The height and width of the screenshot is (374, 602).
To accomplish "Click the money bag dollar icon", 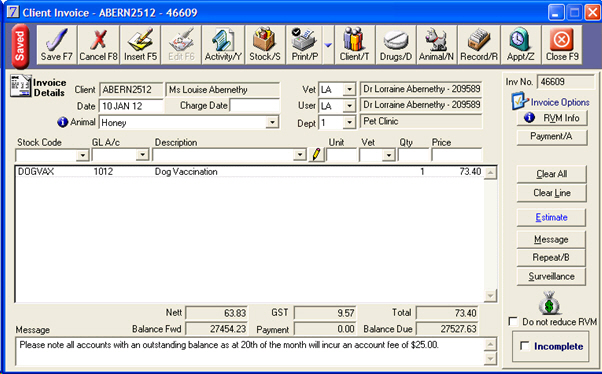I will tap(549, 303).
